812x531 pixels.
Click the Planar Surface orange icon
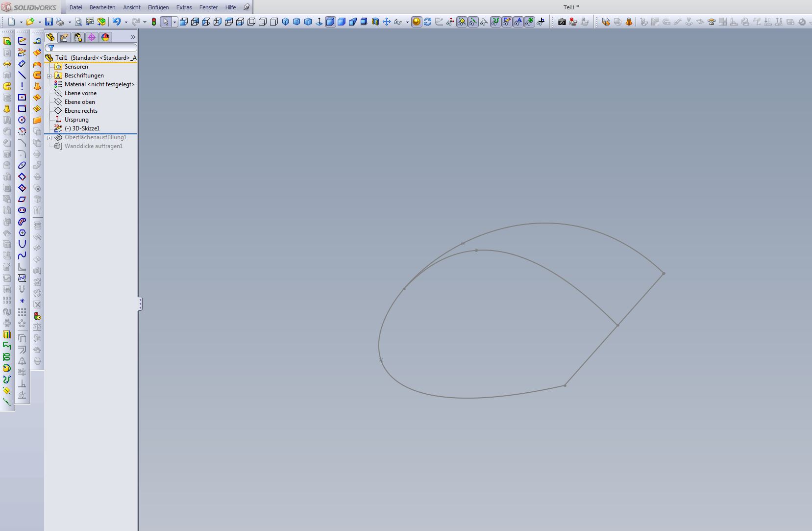pos(37,120)
